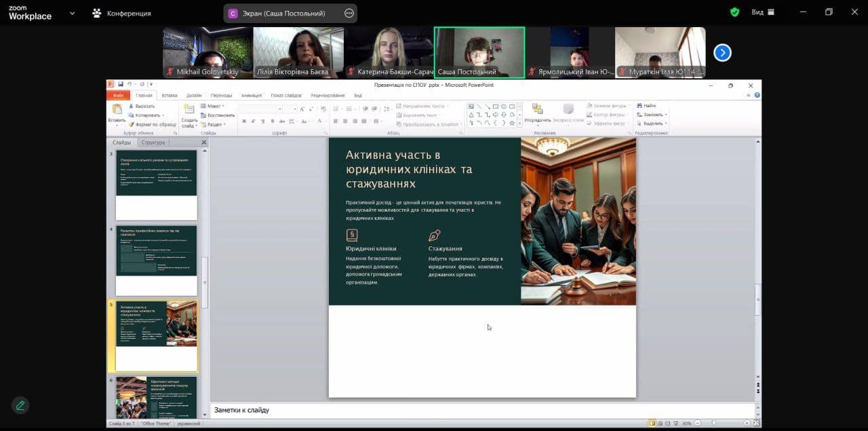Click the zoom slider in status bar
This screenshot has width=868, height=431.
point(713,423)
